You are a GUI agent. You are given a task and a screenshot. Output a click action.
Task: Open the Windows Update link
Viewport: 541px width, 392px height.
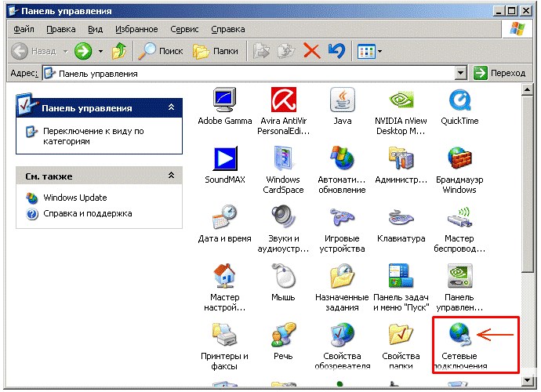pos(74,198)
